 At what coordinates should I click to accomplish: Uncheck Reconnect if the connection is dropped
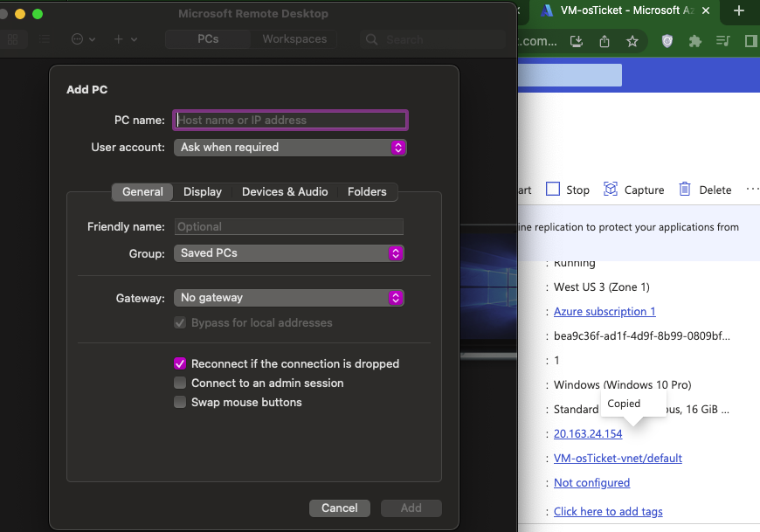coord(180,363)
